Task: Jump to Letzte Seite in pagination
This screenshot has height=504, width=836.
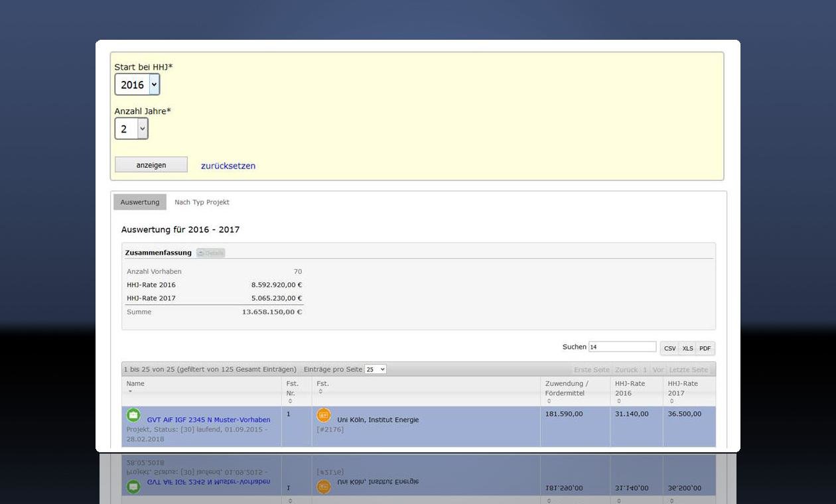Action: [x=689, y=370]
